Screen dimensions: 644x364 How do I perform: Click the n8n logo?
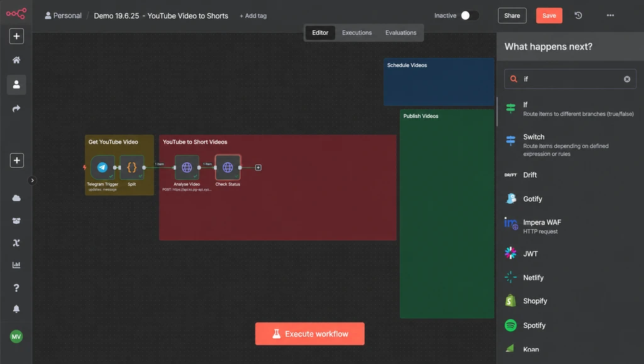pos(16,14)
